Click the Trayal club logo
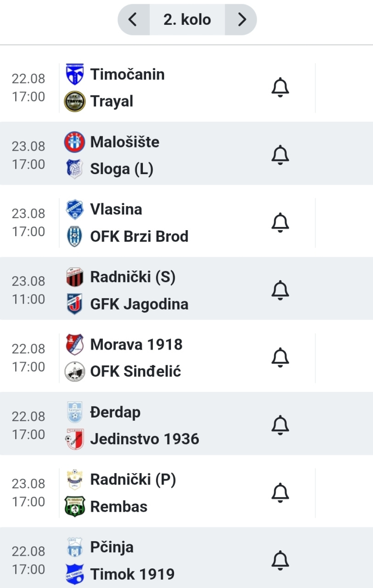Viewport: 373px width, 588px height. [74, 101]
